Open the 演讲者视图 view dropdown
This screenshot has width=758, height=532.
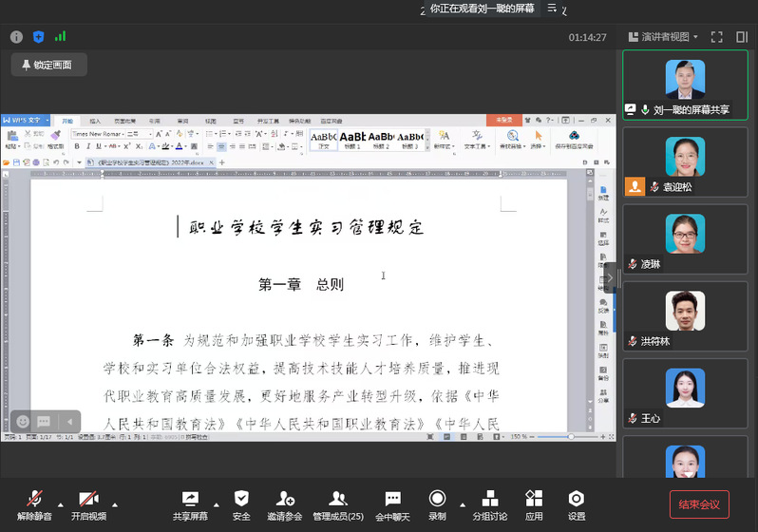(663, 37)
